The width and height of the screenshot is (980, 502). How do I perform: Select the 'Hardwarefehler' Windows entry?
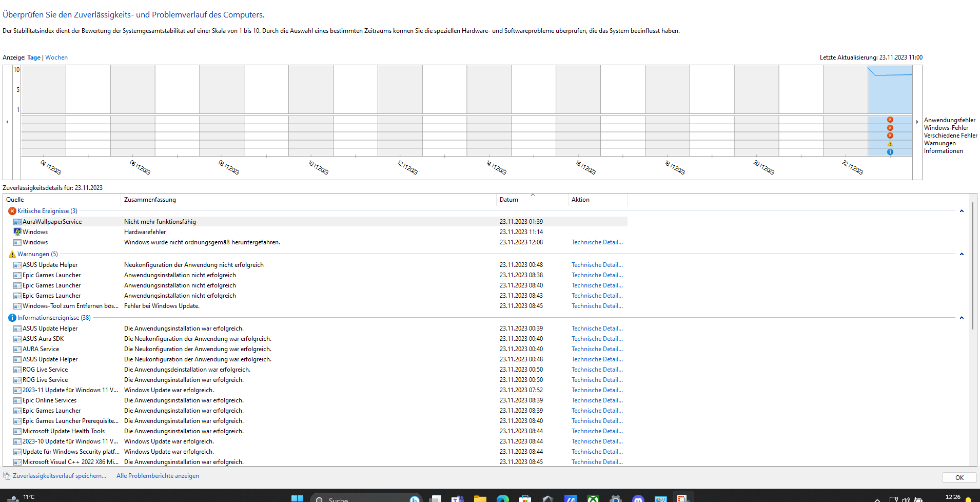(316, 232)
